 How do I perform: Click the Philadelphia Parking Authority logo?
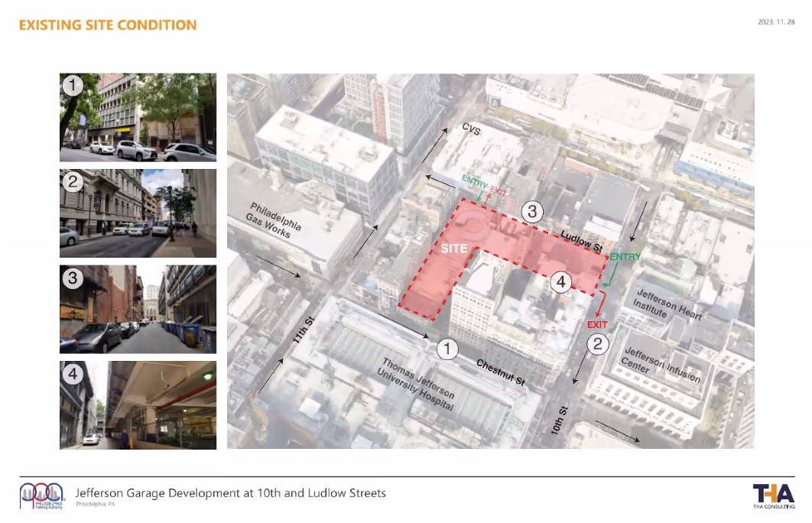click(x=43, y=496)
